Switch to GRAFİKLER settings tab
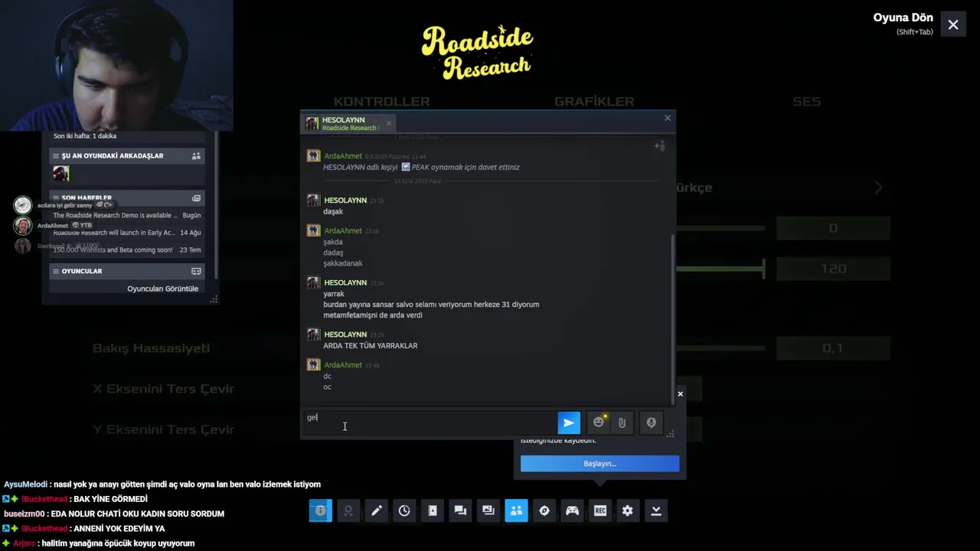This screenshot has width=980, height=551. click(x=594, y=101)
